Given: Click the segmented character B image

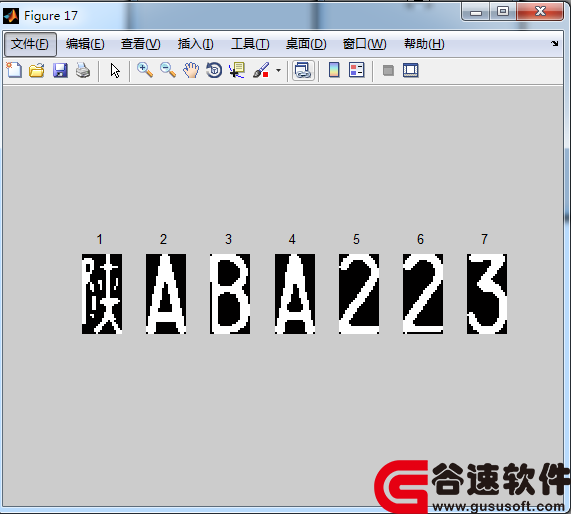Looking at the screenshot, I should click(230, 294).
